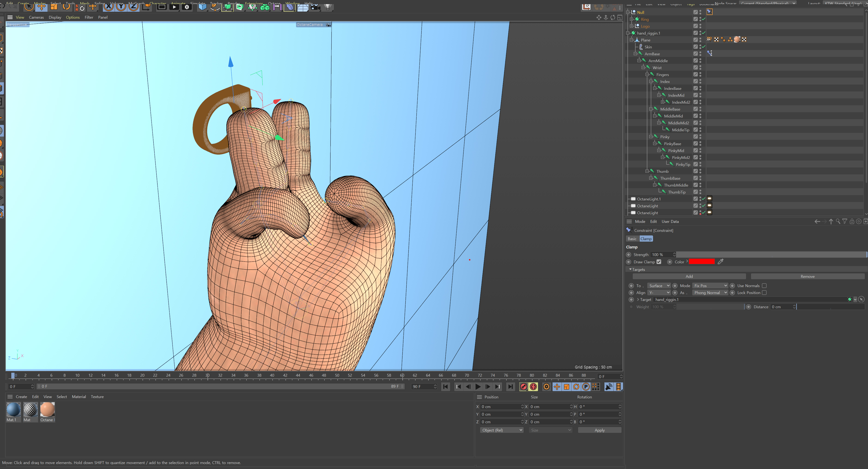
Task: Click the eyedropper next to Color
Action: [720, 262]
